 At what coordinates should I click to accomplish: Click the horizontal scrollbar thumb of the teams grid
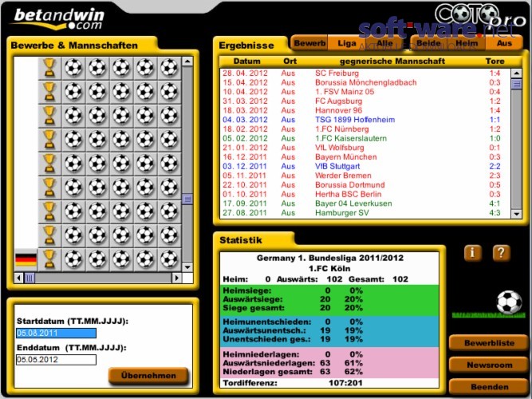click(x=30, y=279)
